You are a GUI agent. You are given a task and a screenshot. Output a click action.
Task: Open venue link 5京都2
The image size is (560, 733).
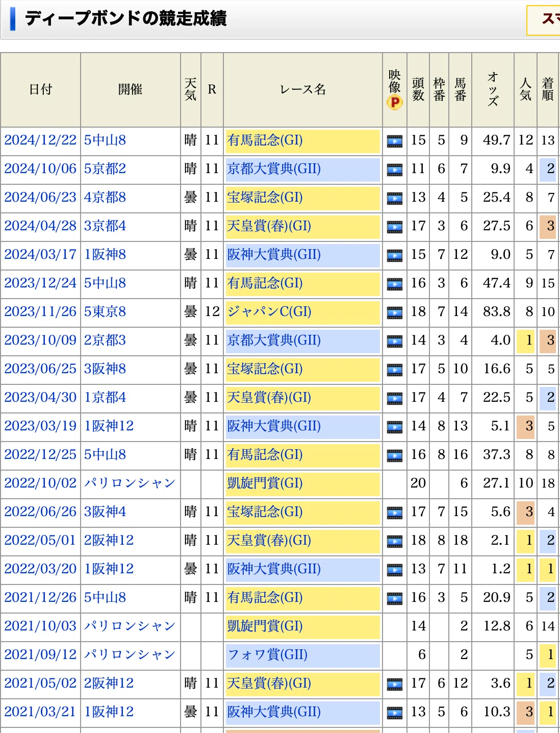[x=105, y=169]
